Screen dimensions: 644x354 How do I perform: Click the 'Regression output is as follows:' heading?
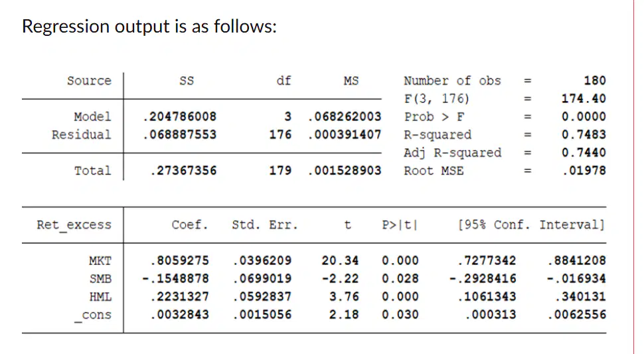pos(149,27)
